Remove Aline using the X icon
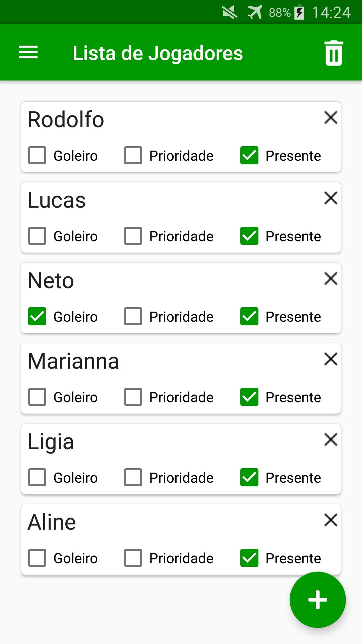362x644 pixels. (330, 520)
